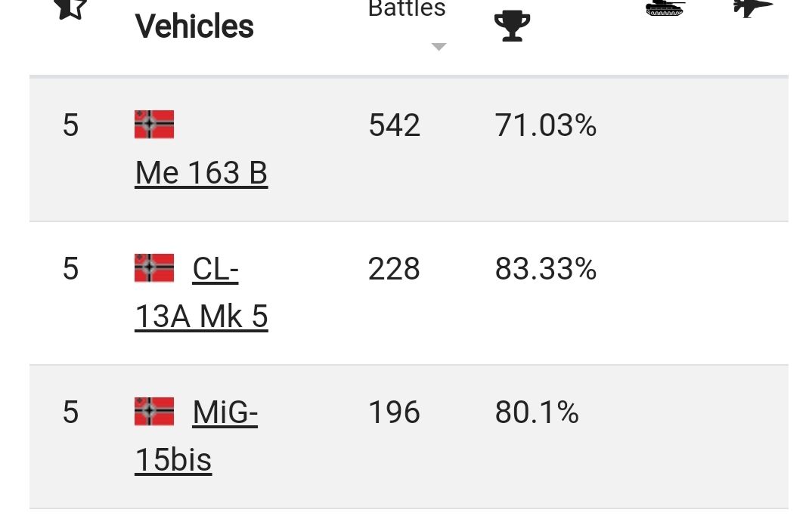Open the CL-13A Mk 5 vehicle link
The image size is (812, 522).
tap(201, 293)
